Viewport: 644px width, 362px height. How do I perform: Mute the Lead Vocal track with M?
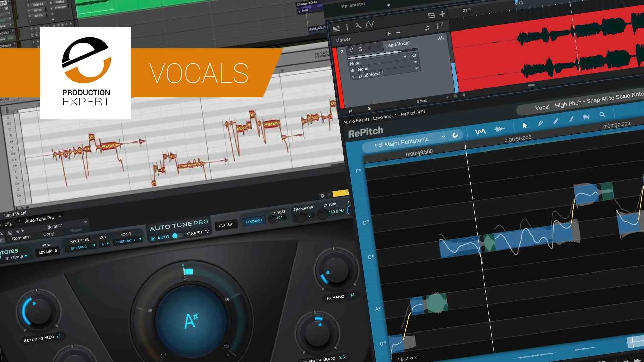(x=351, y=50)
